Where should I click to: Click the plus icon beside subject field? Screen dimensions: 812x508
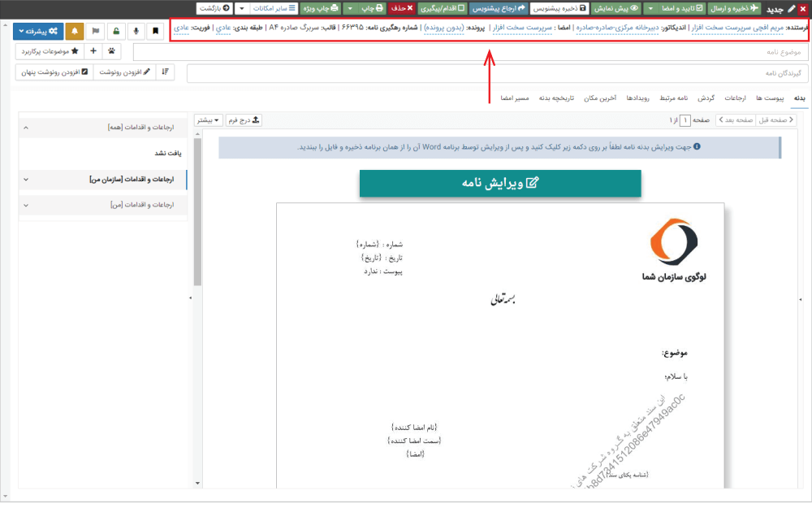tap(93, 50)
